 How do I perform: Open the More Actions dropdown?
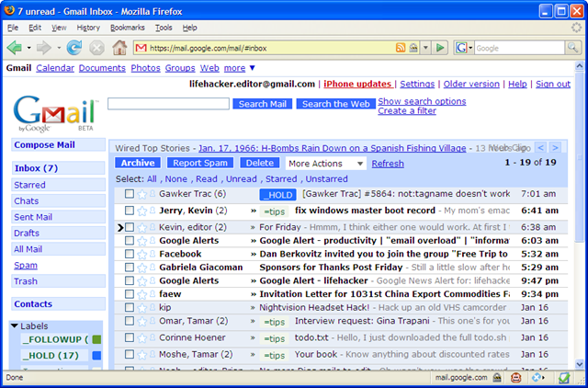point(325,164)
